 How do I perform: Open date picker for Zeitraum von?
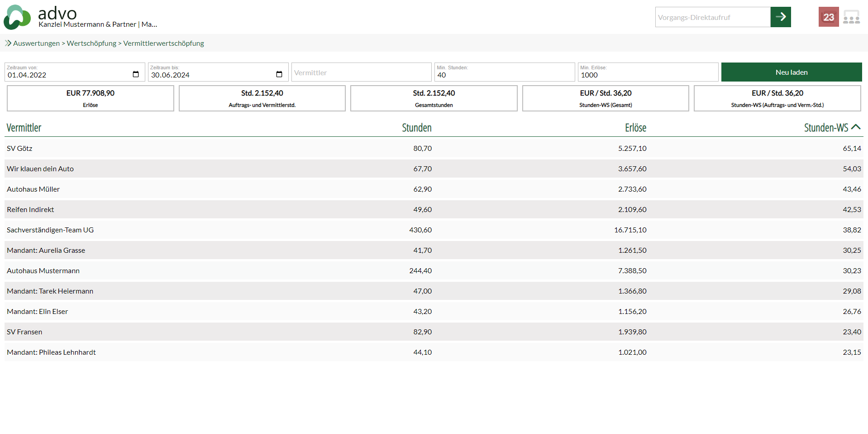136,74
